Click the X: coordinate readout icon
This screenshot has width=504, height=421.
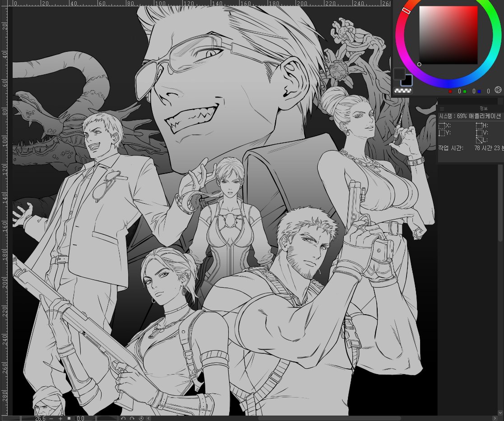pyautogui.click(x=442, y=126)
